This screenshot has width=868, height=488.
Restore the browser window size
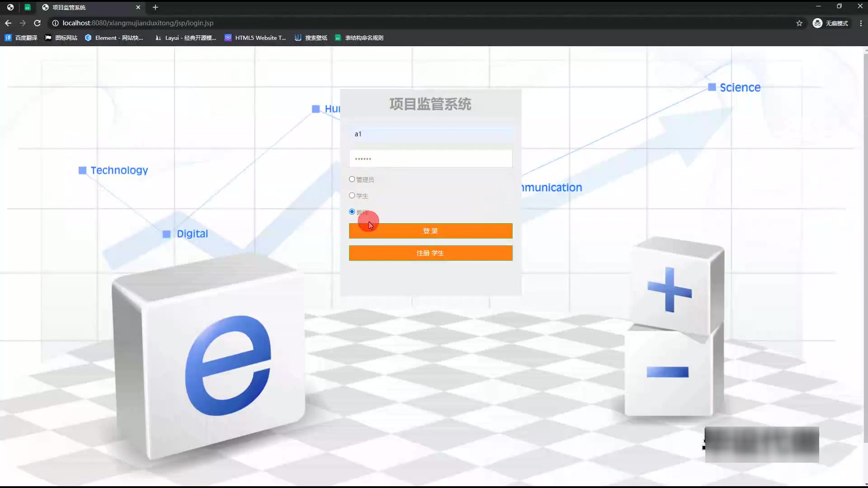(x=839, y=6)
